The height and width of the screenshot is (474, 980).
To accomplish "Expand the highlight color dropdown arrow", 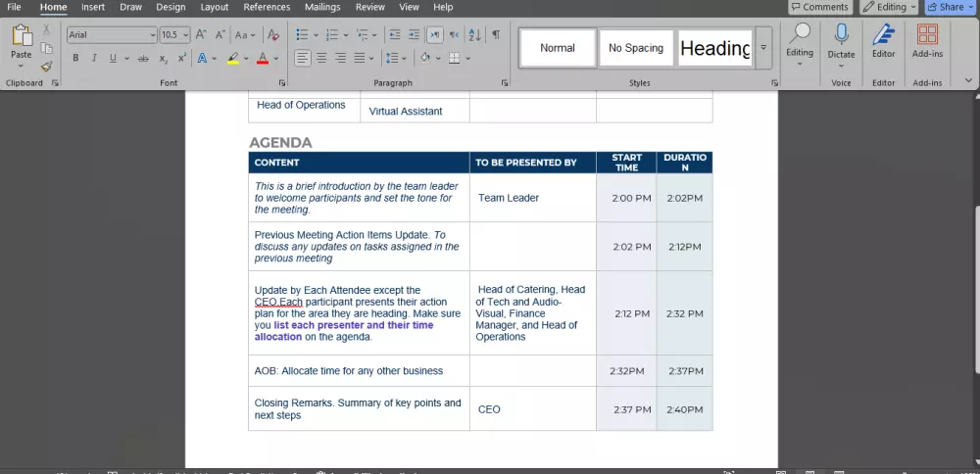I will pos(246,59).
